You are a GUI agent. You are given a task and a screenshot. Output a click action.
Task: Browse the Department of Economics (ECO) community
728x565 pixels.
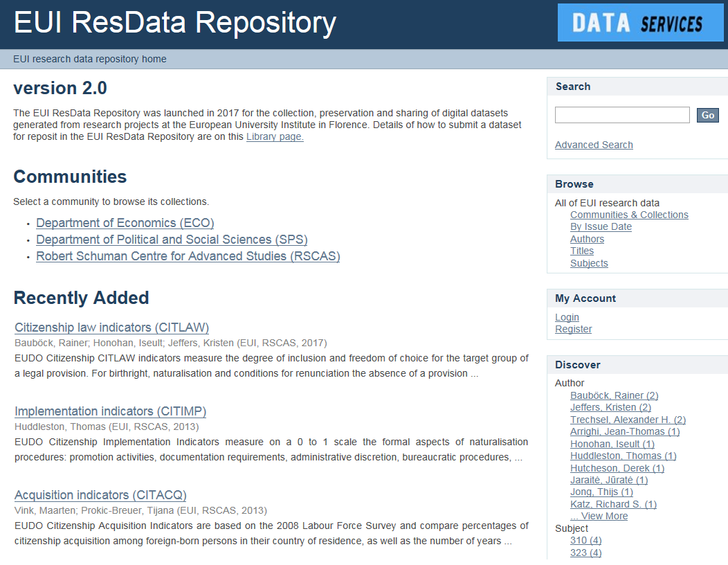[x=125, y=223]
